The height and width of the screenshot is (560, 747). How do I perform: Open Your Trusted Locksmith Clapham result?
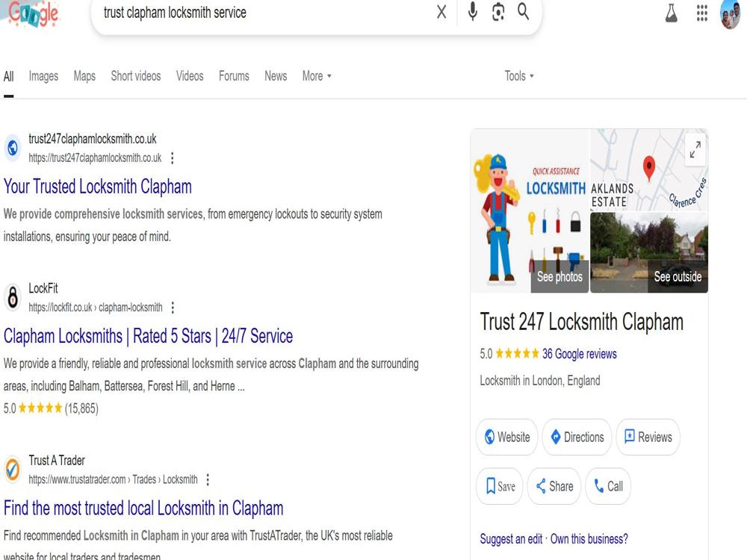98,187
